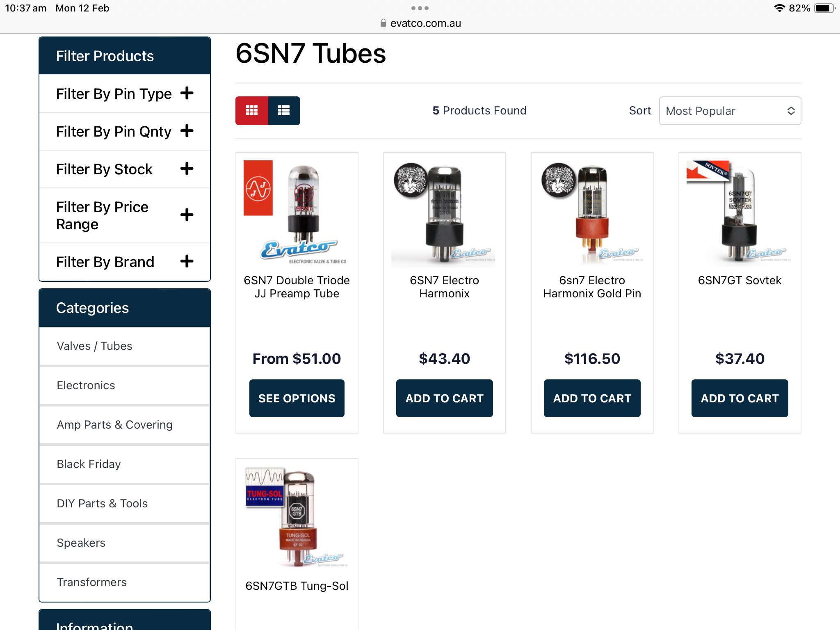This screenshot has width=840, height=630.
Task: Open 6SN7 Double Triode JJ product image
Action: [297, 213]
